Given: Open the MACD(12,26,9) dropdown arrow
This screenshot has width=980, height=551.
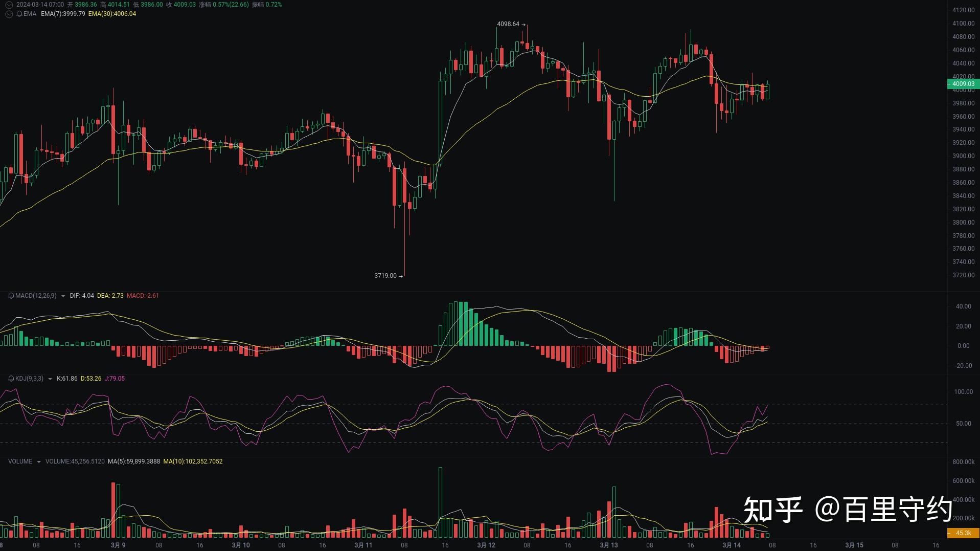Looking at the screenshot, I should tap(63, 296).
